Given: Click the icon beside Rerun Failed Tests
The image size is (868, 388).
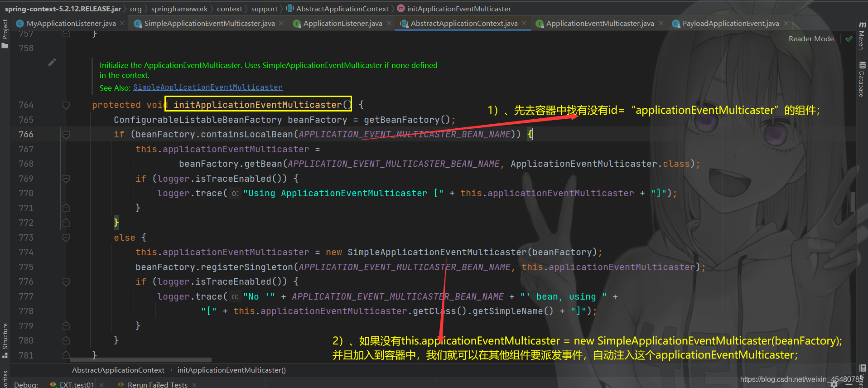Looking at the screenshot, I should (x=121, y=384).
